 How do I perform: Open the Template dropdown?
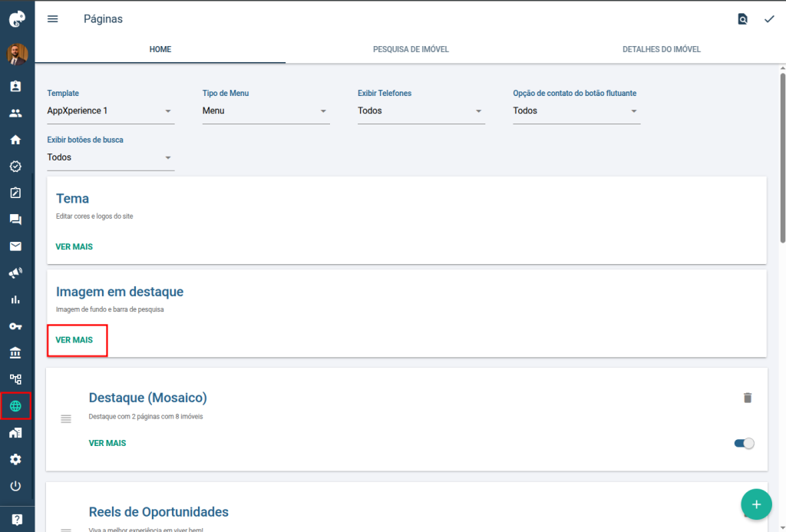point(111,111)
